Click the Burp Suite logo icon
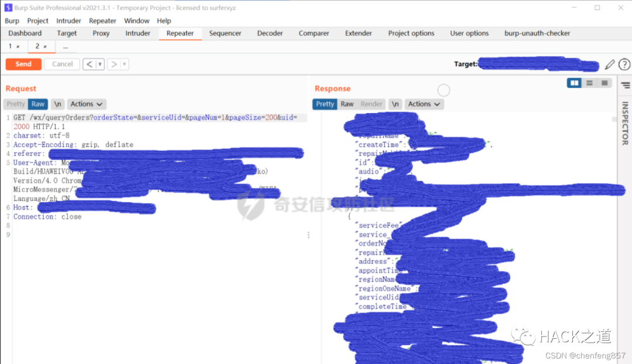The width and height of the screenshot is (632, 364). pos(8,8)
